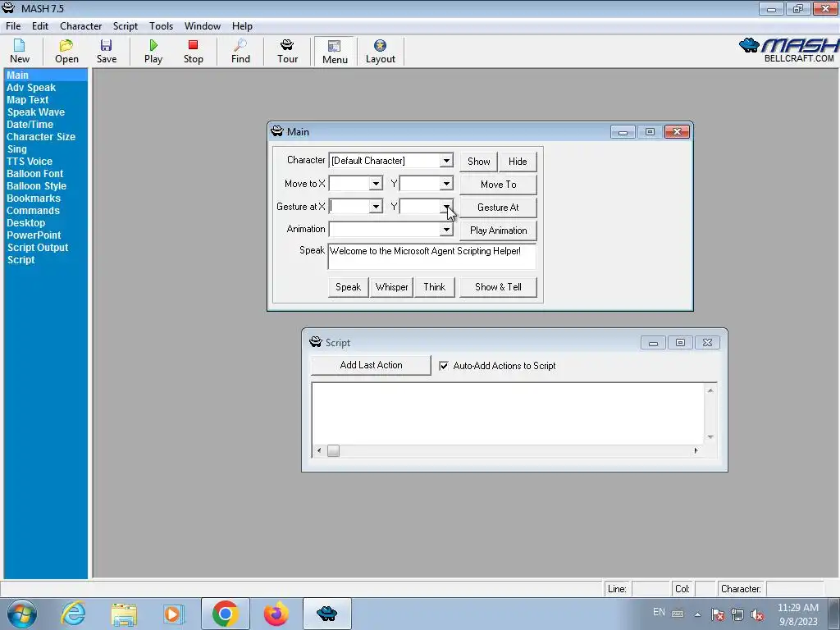Select PowerPoint in the sidebar
This screenshot has height=630, width=840.
34,235
